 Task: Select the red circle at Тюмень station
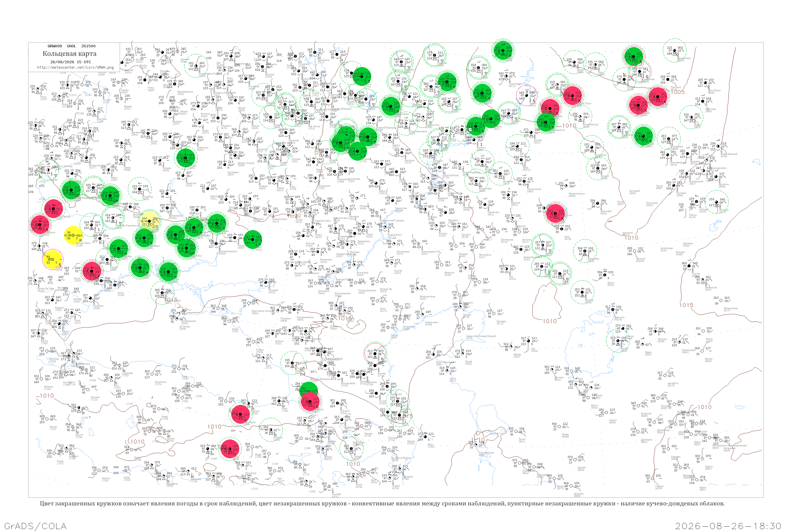pos(639,106)
